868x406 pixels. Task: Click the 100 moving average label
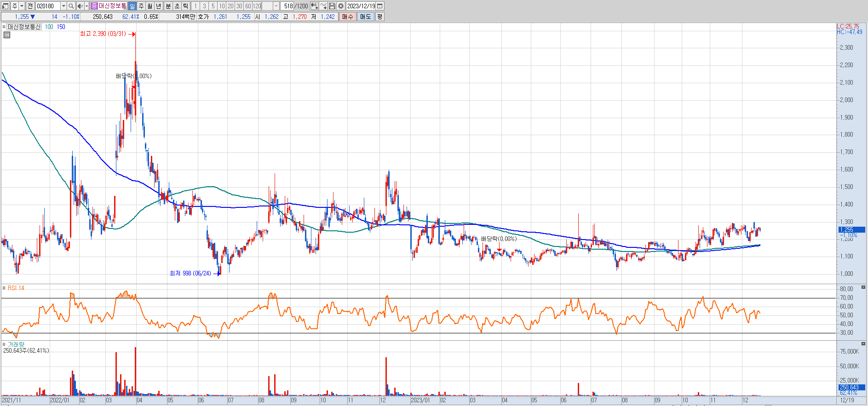(x=49, y=27)
